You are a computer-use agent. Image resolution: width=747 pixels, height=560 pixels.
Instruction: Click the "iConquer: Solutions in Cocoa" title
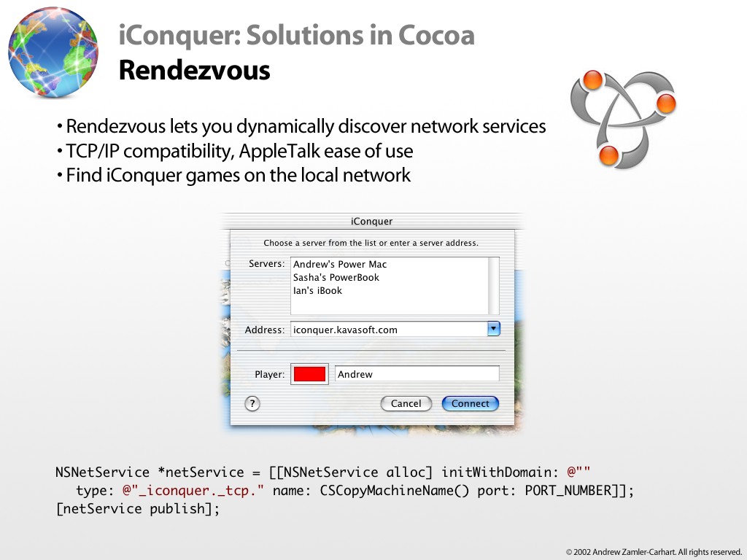tap(296, 35)
